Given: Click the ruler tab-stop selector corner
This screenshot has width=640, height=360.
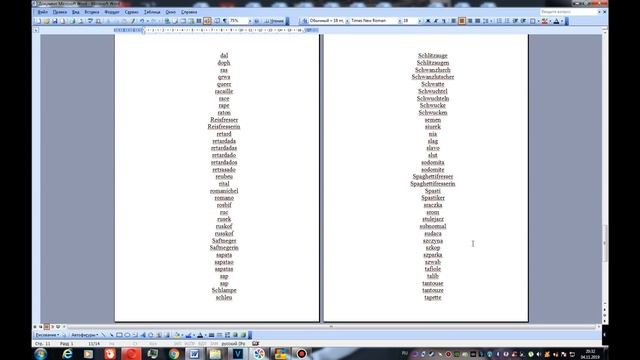Looking at the screenshot, I should pos(36,30).
